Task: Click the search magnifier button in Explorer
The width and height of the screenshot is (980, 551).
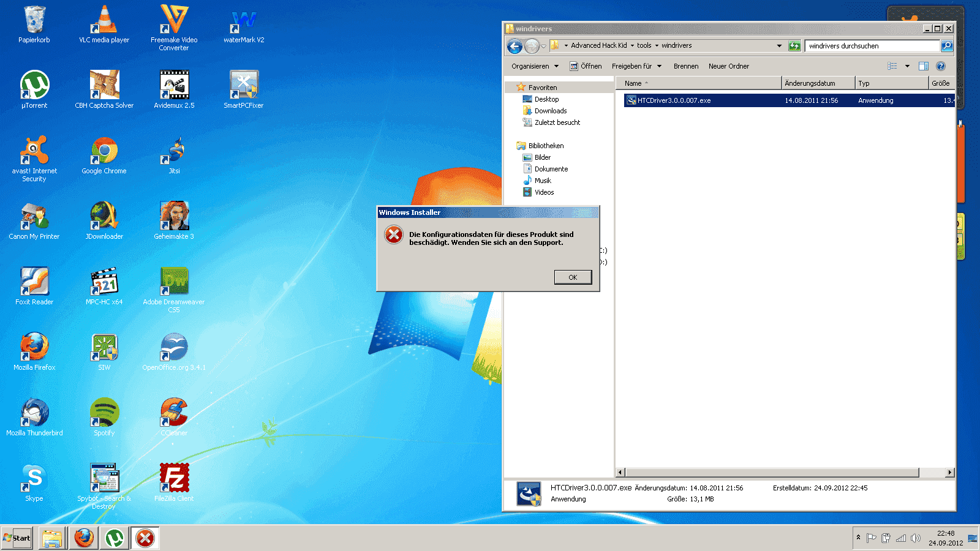Action: 947,46
